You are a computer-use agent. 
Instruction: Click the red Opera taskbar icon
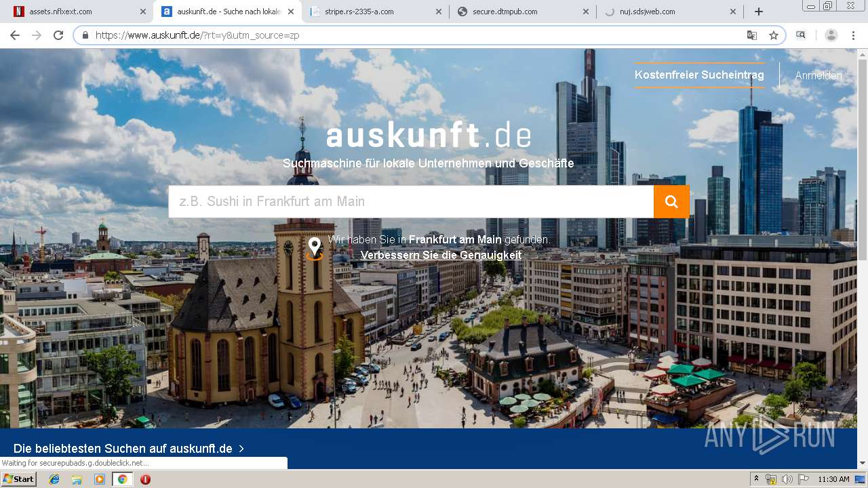point(145,479)
